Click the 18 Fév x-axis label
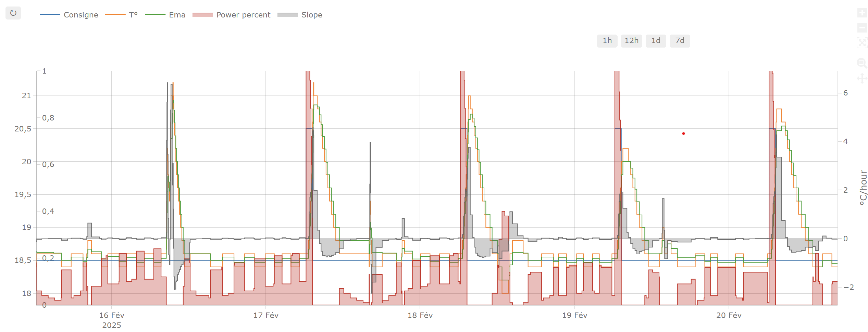The image size is (868, 332). (420, 315)
